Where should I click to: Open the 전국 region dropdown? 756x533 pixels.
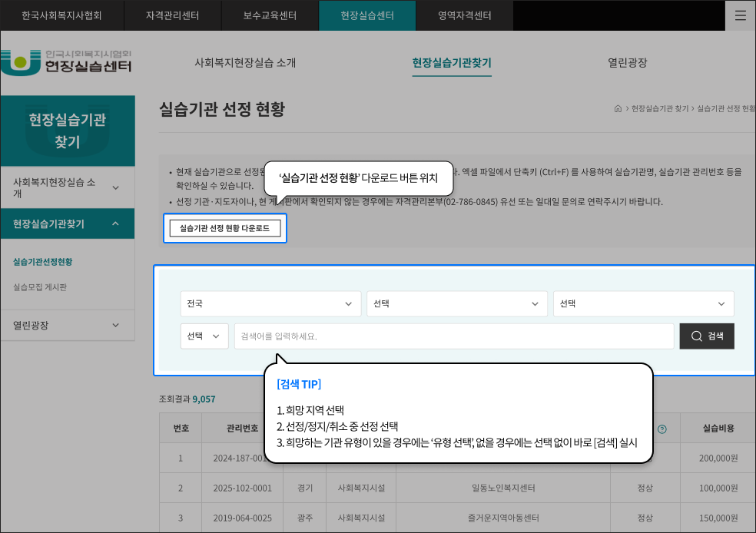(x=270, y=303)
